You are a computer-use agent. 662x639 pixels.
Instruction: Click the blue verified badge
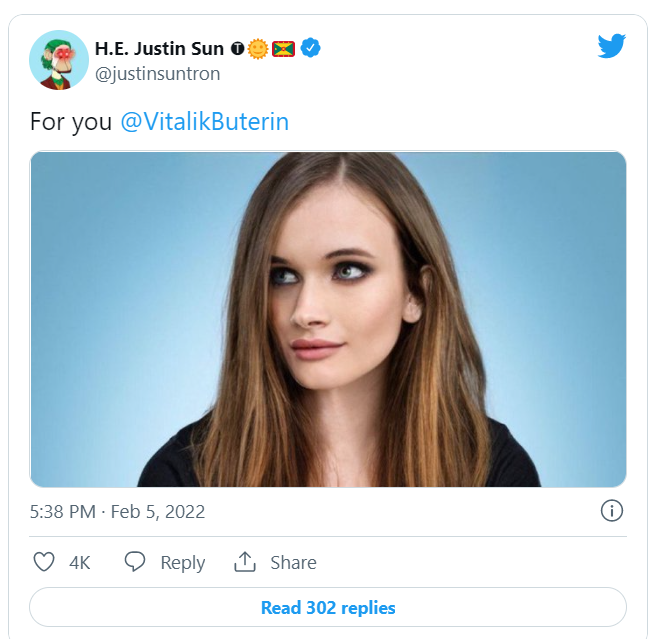[311, 48]
